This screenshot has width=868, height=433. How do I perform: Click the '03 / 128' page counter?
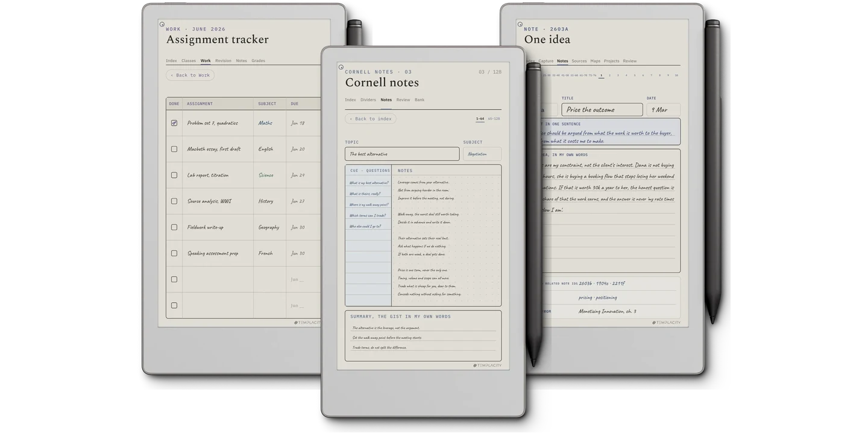point(490,72)
